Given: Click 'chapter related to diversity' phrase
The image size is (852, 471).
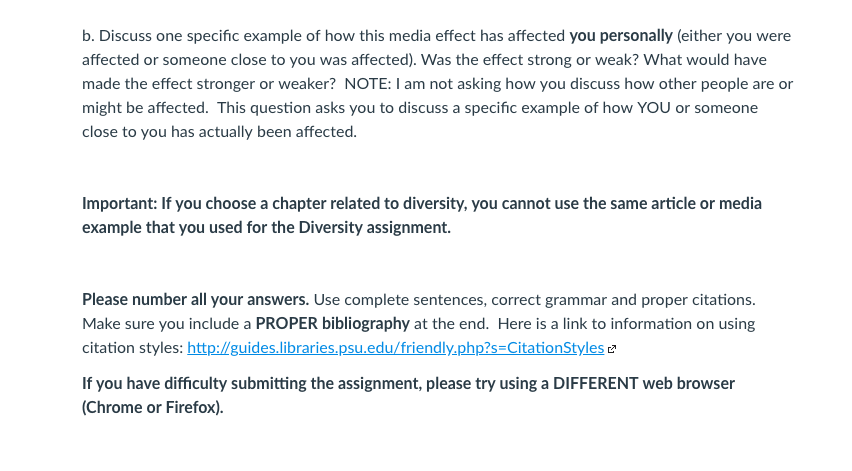Looking at the screenshot, I should (369, 204).
